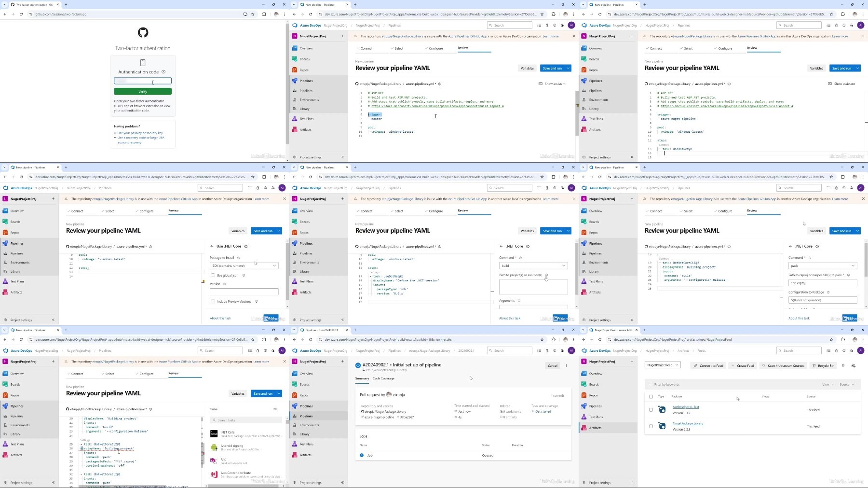Click the help icon next to 'Package to install'
868x488 pixels.
pos(238,258)
